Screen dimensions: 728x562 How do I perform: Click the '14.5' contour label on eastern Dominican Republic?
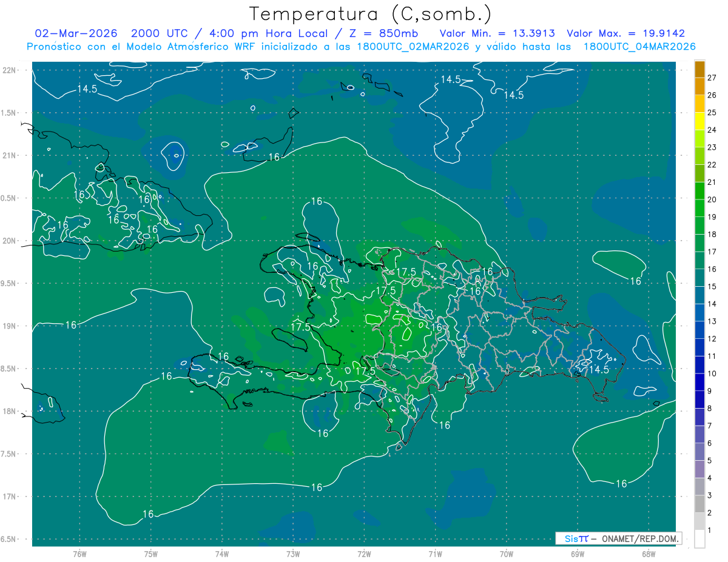click(x=599, y=369)
